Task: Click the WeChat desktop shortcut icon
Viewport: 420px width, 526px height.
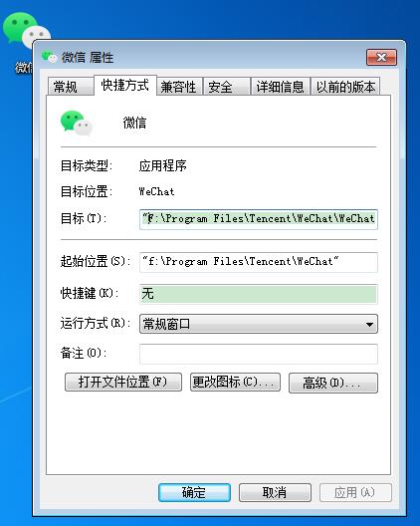Action: coord(25,30)
